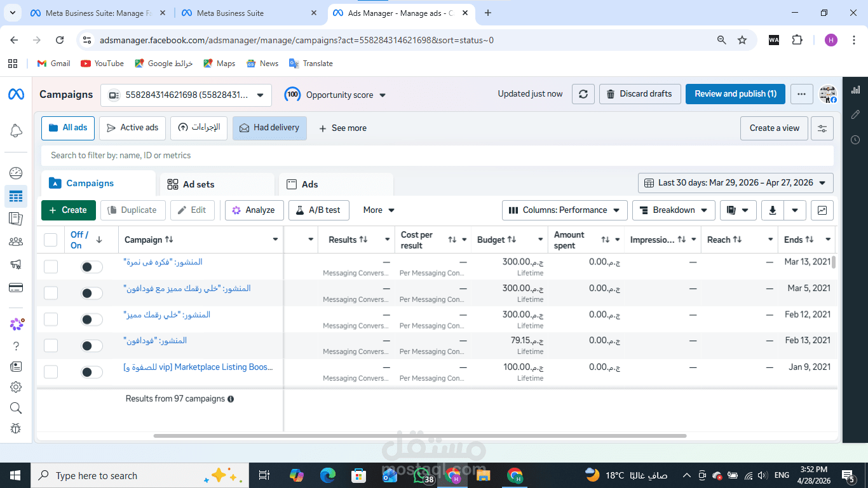Check the 'خلي رقمك مميز مع فودافون' campaign row
The width and height of the screenshot is (868, 488).
pos(51,293)
